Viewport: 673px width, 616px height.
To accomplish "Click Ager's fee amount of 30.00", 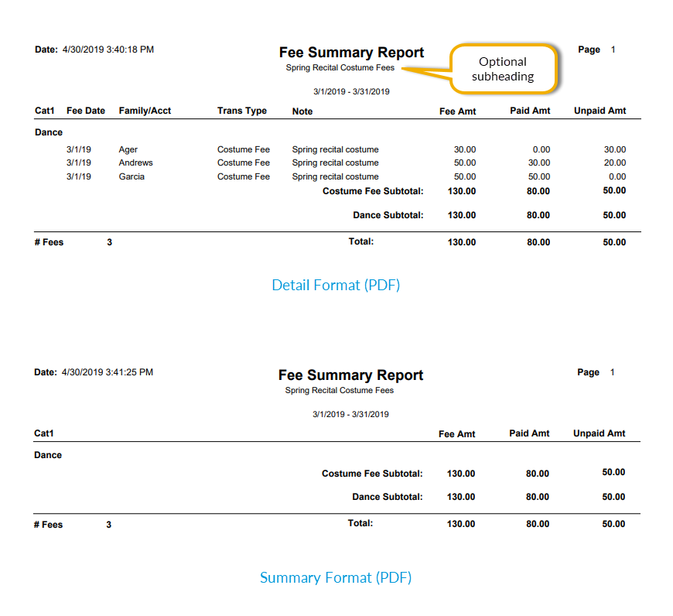I will (x=465, y=149).
